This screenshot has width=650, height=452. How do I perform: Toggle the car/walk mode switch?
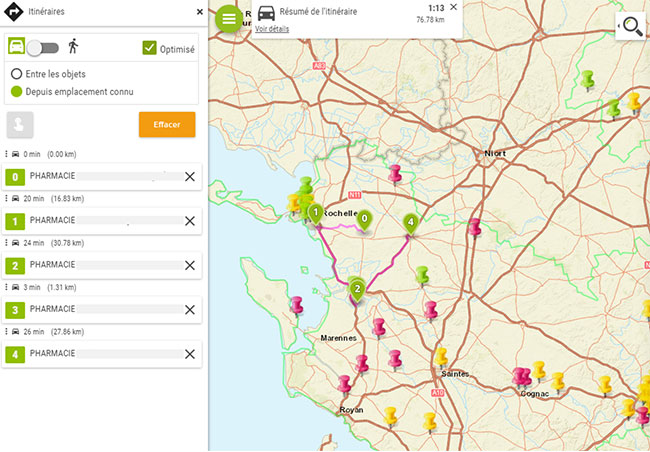coord(42,47)
